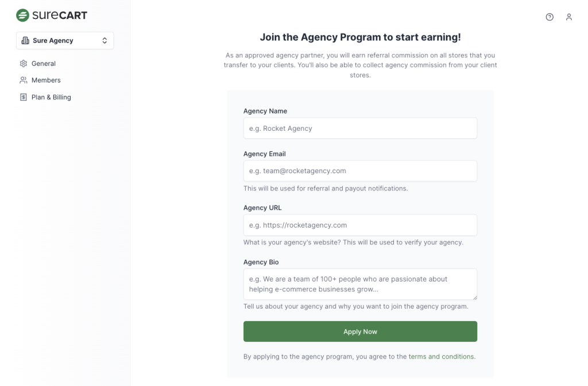Open help via the question mark icon
This screenshot has width=588, height=386.
pos(550,17)
